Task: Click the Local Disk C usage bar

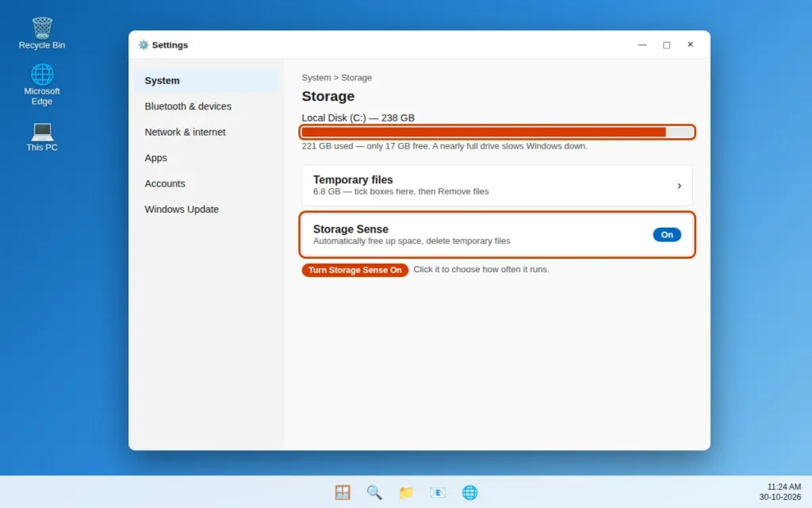Action: tap(497, 133)
